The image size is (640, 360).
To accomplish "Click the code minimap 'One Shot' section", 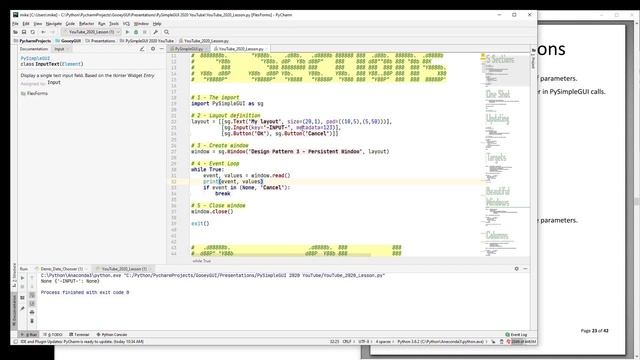I will coord(498,94).
